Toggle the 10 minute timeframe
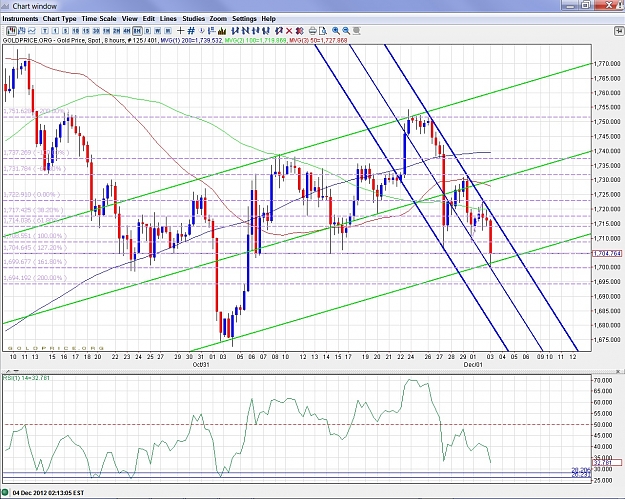The height and width of the screenshot is (499, 625). point(75,31)
